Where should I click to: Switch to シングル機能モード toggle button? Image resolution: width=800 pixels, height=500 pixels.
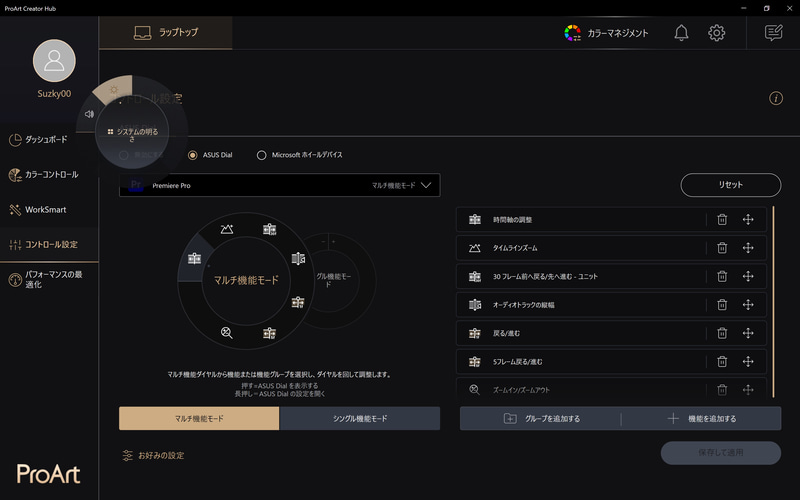coord(360,418)
